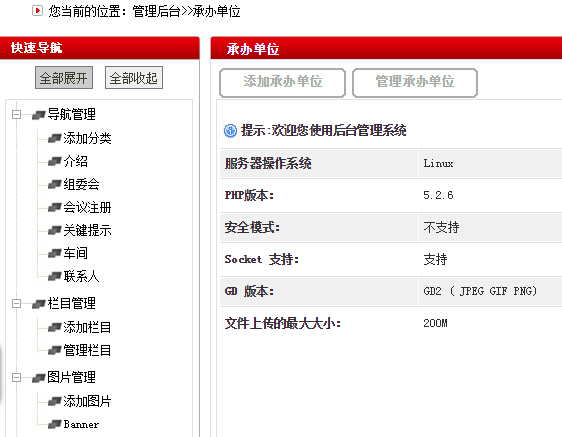This screenshot has height=437, width=562.
Task: Click the Socket 支持 label cell
Action: (319, 259)
